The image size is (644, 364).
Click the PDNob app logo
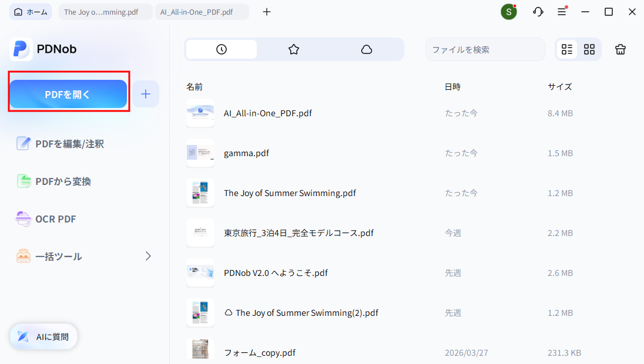[21, 49]
